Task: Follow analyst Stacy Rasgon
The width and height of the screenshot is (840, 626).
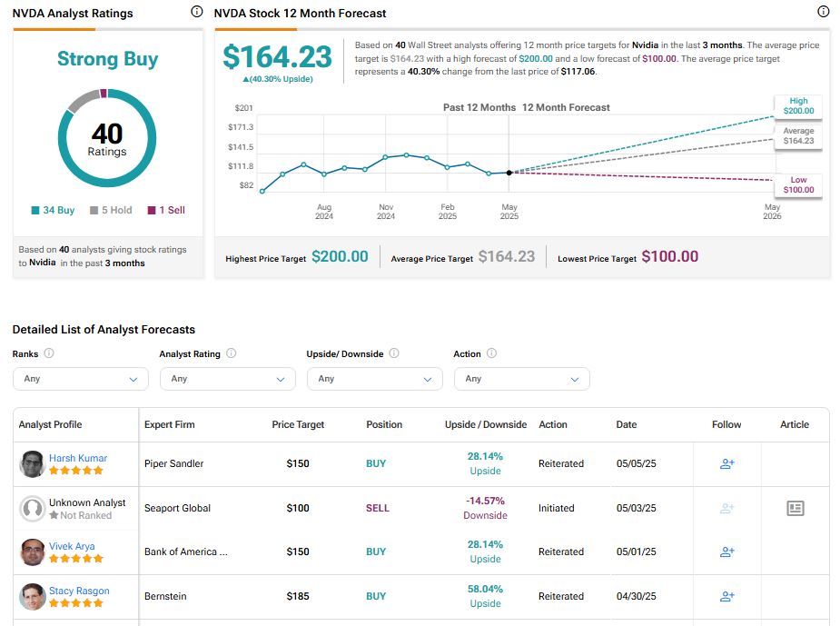Action: point(726,596)
